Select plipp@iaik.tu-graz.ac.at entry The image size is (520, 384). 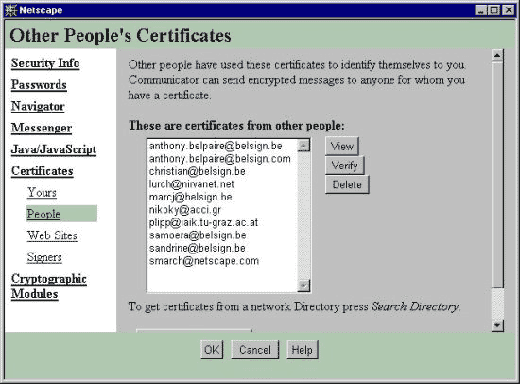click(x=222, y=222)
